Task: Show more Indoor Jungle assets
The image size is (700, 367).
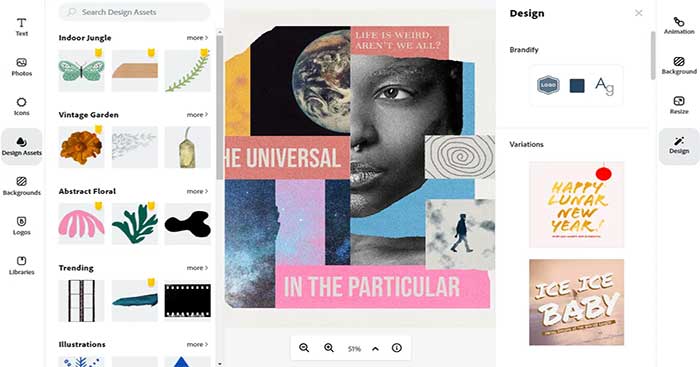Action: tap(197, 38)
